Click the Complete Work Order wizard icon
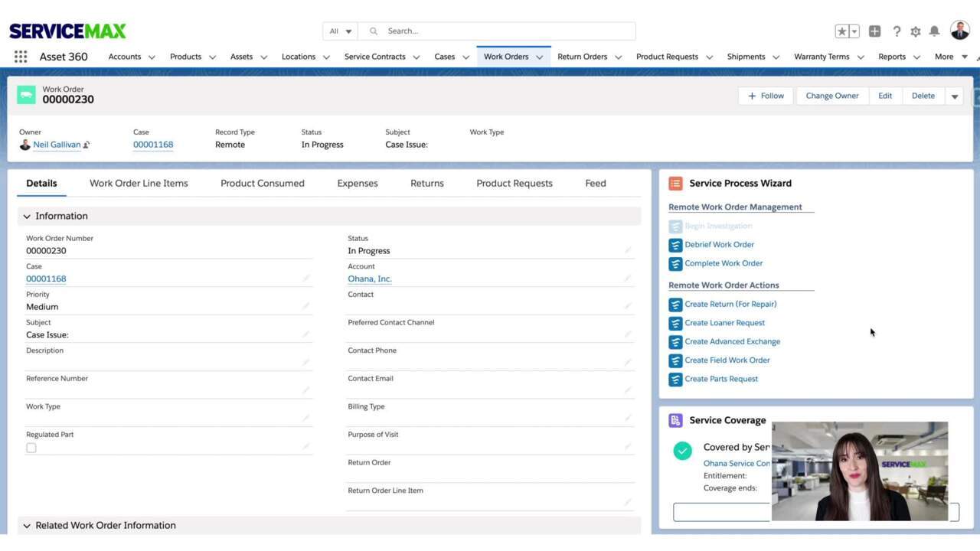980x551 pixels. tap(675, 264)
